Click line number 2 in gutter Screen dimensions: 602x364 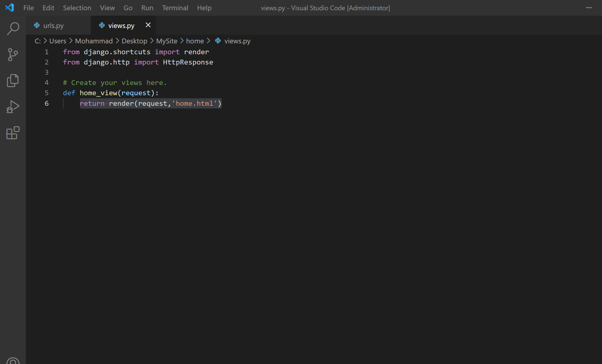[47, 62]
